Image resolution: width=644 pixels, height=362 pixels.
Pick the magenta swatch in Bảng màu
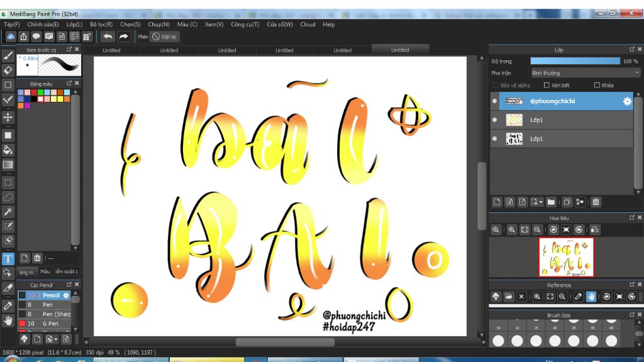point(27,106)
